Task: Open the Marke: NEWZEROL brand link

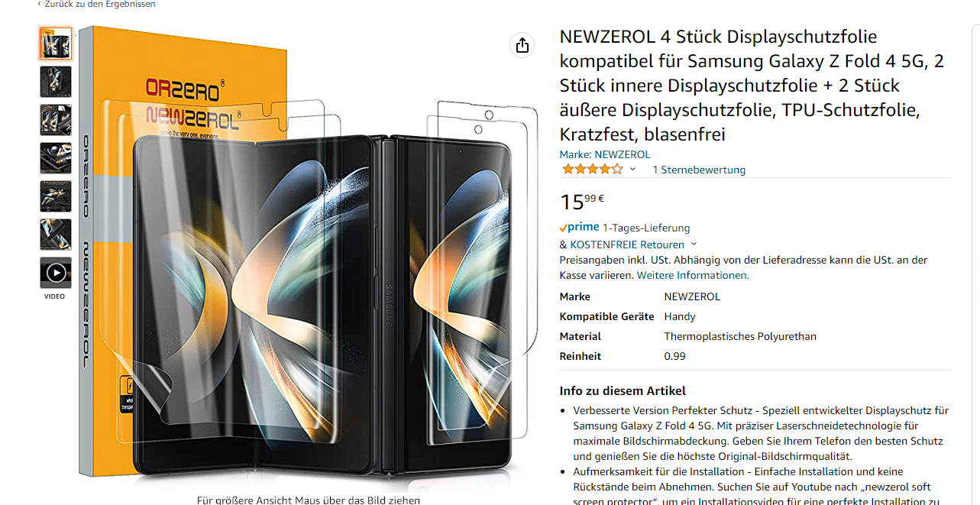Action: 605,154
